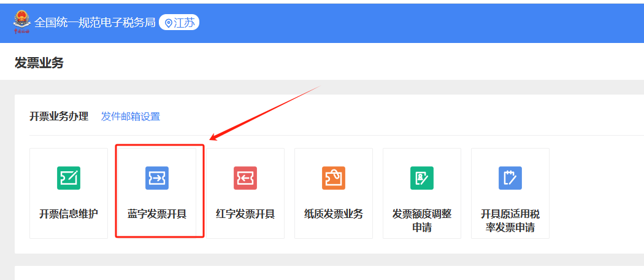Click the 发票业务 page heading
The width and height of the screenshot is (644, 280).
pos(39,63)
